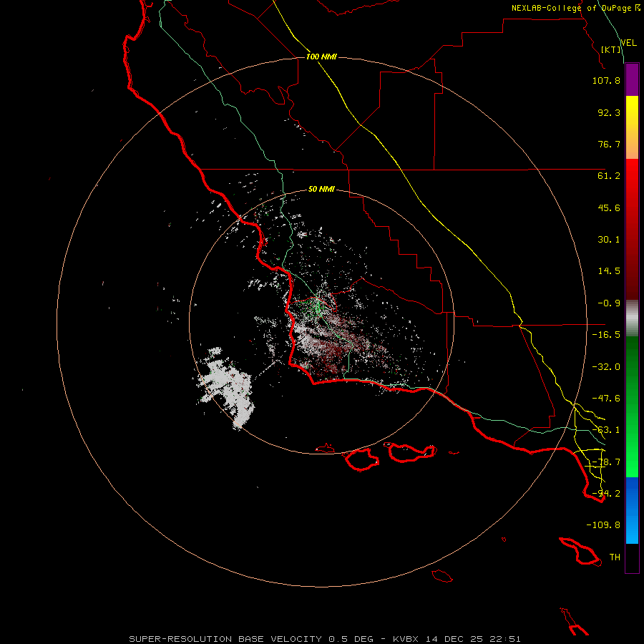Click the 76.7 legend value
This screenshot has width=644, height=644.
pos(609,144)
